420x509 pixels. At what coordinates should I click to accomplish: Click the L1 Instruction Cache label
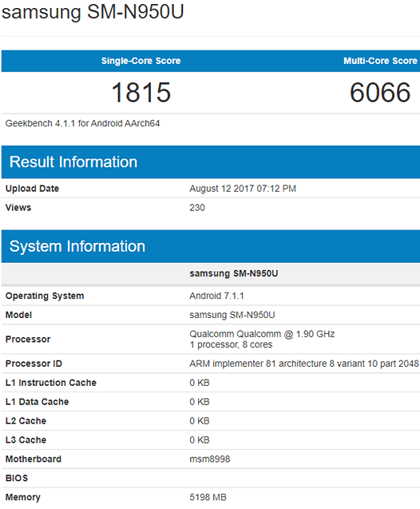point(51,383)
